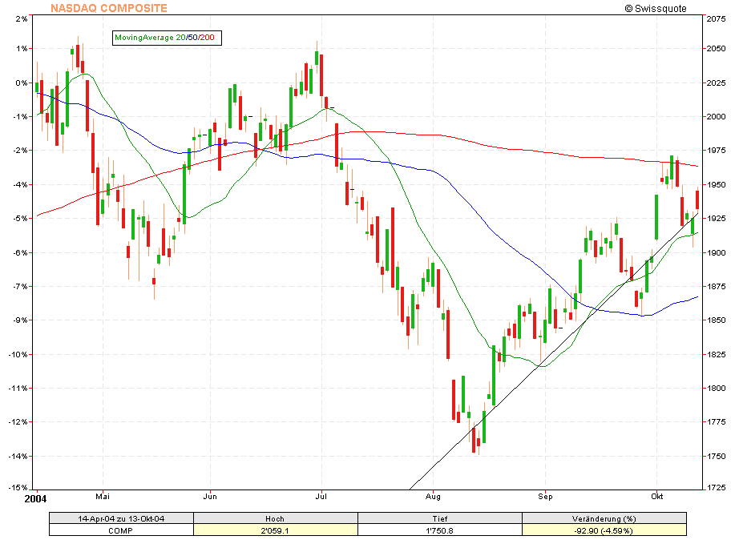Click the 1% label on left axis
This screenshot has width=735, height=560.
(x=22, y=49)
